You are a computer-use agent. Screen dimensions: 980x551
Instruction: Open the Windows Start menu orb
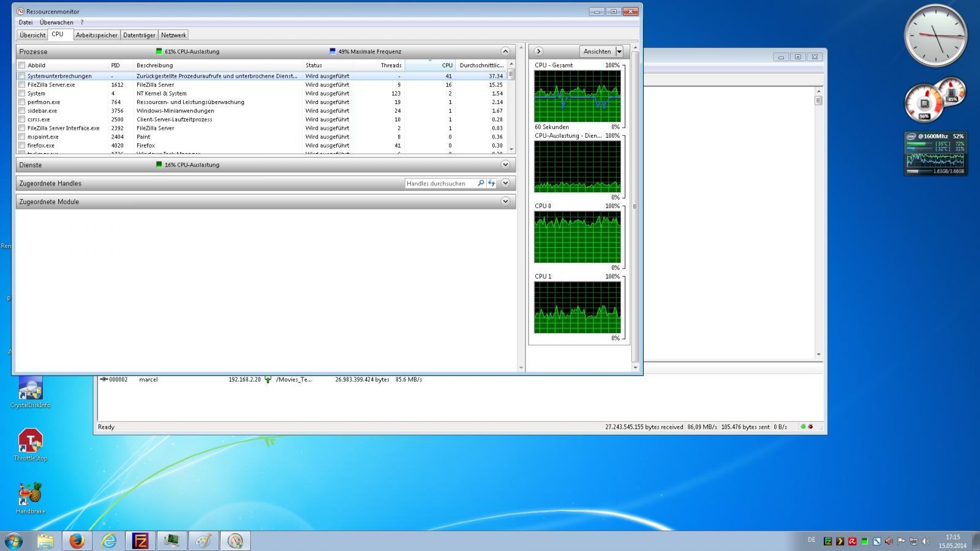coord(13,541)
